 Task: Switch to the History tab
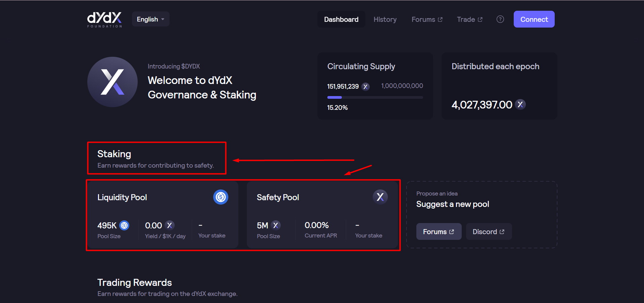pos(385,19)
